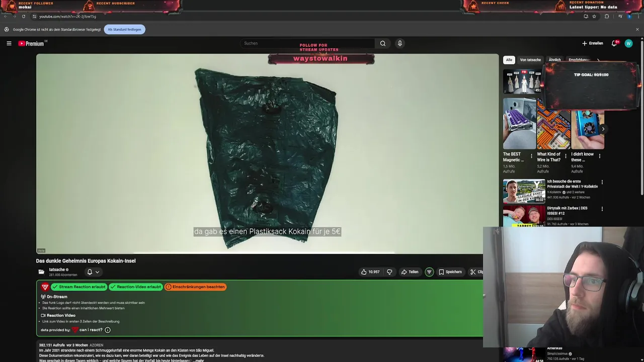This screenshot has height=362, width=644.
Task: Open the notifications bell in header
Action: pyautogui.click(x=614, y=43)
